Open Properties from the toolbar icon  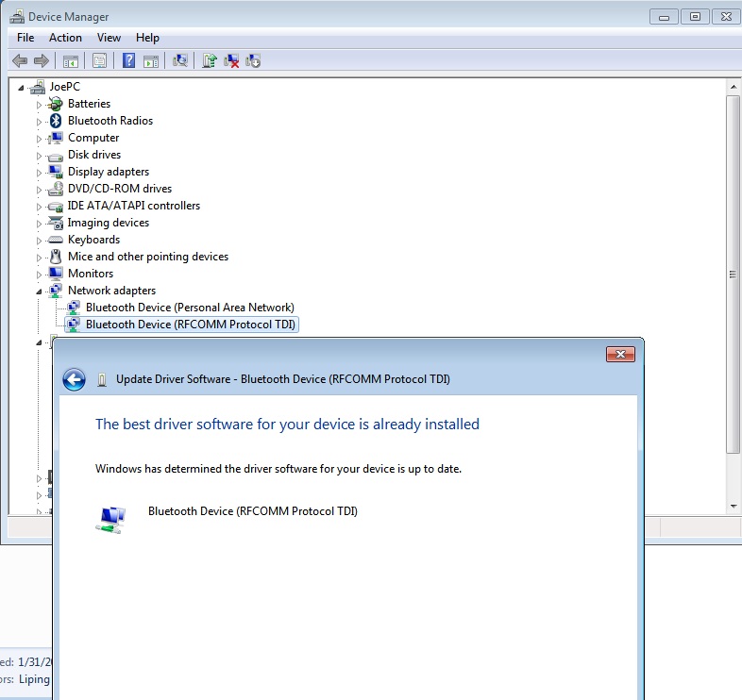pyautogui.click(x=99, y=61)
